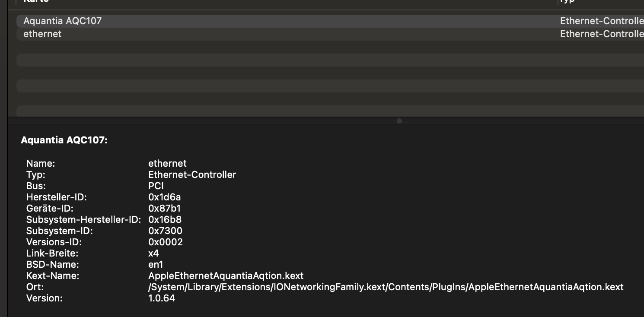Click the Version value 1.0.64
Image resolution: width=644 pixels, height=317 pixels.
tap(162, 298)
